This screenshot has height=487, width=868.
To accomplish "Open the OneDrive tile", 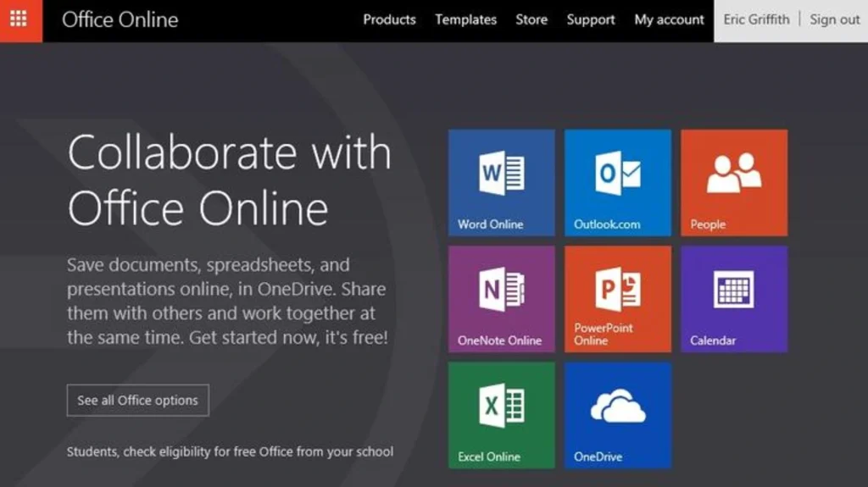I will 618,415.
